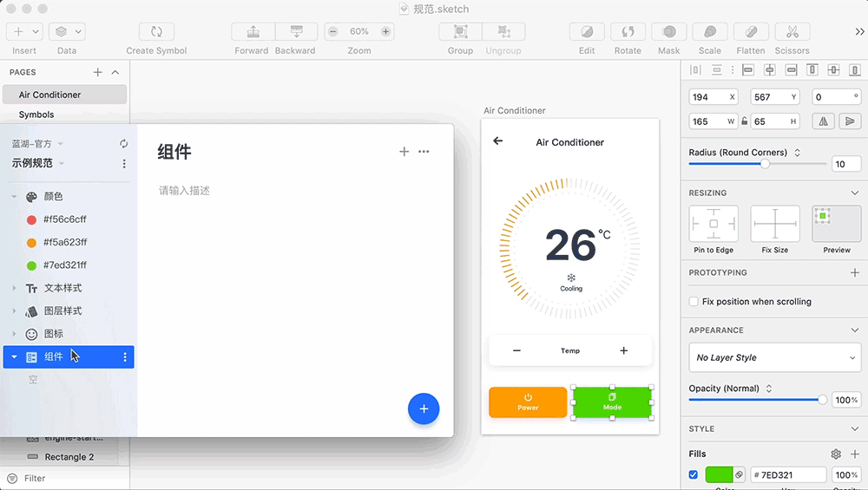This screenshot has width=868, height=490.
Task: Toggle Fix Size resizing
Action: pos(775,224)
